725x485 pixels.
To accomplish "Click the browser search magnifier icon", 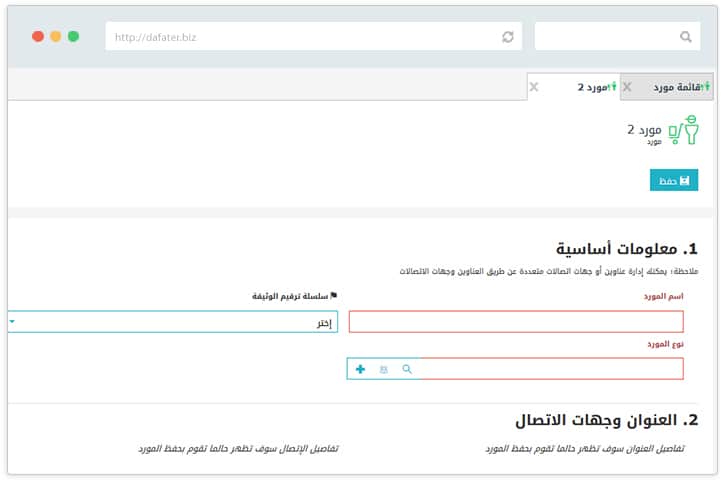I will (x=686, y=37).
